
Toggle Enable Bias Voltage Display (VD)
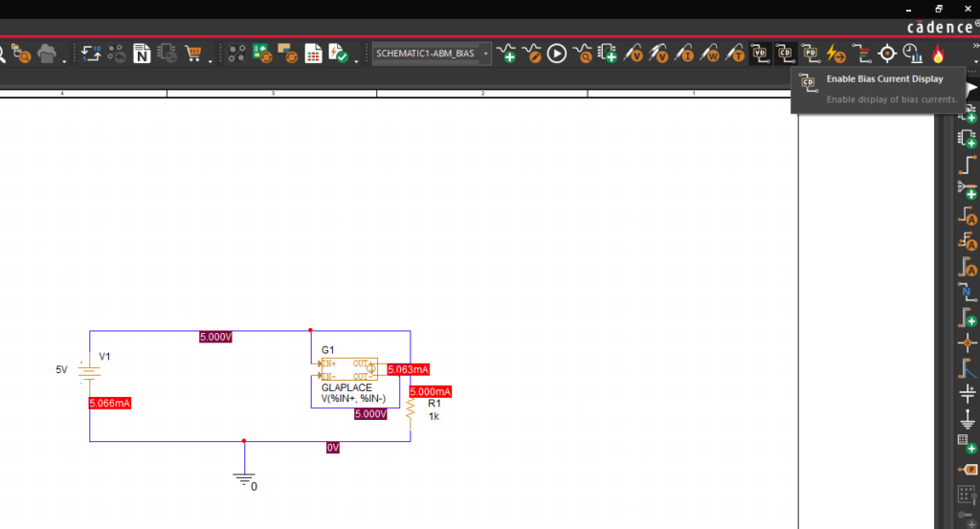(x=760, y=54)
